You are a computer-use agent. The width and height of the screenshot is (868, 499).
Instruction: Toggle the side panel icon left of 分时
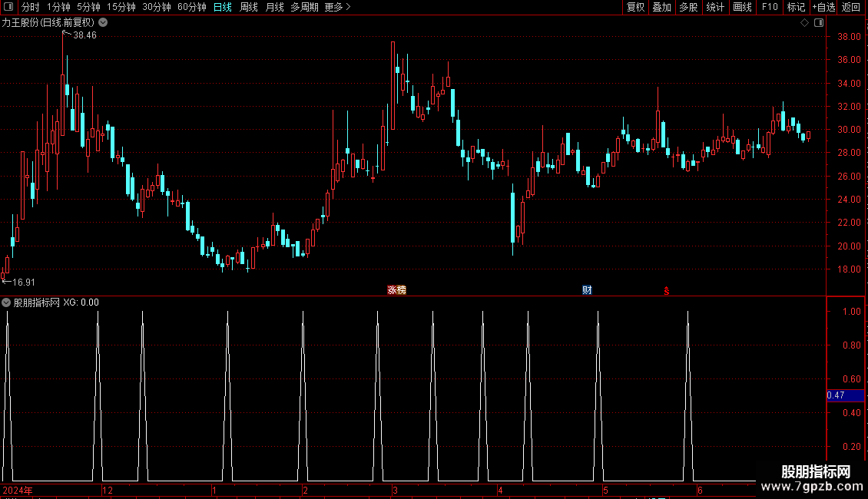click(8, 7)
